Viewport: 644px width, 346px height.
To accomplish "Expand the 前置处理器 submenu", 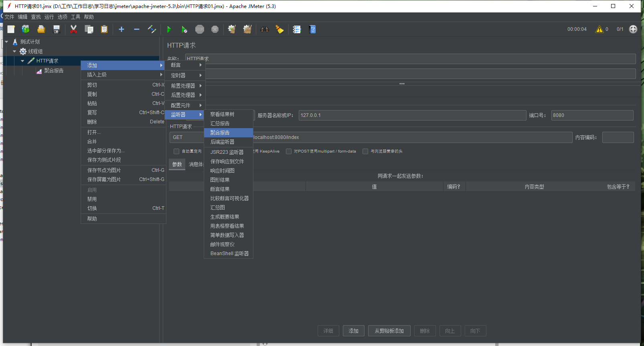I will (x=186, y=86).
